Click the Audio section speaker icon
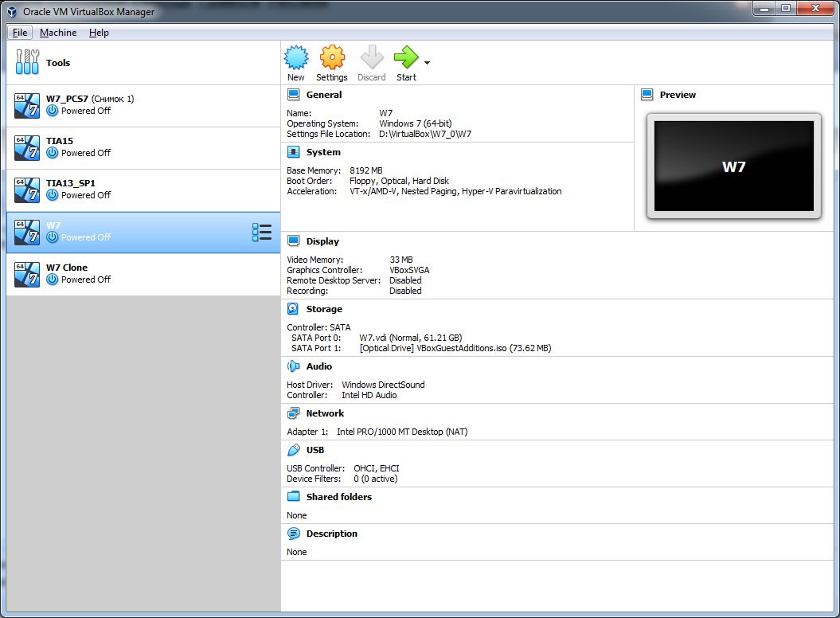 click(x=294, y=366)
